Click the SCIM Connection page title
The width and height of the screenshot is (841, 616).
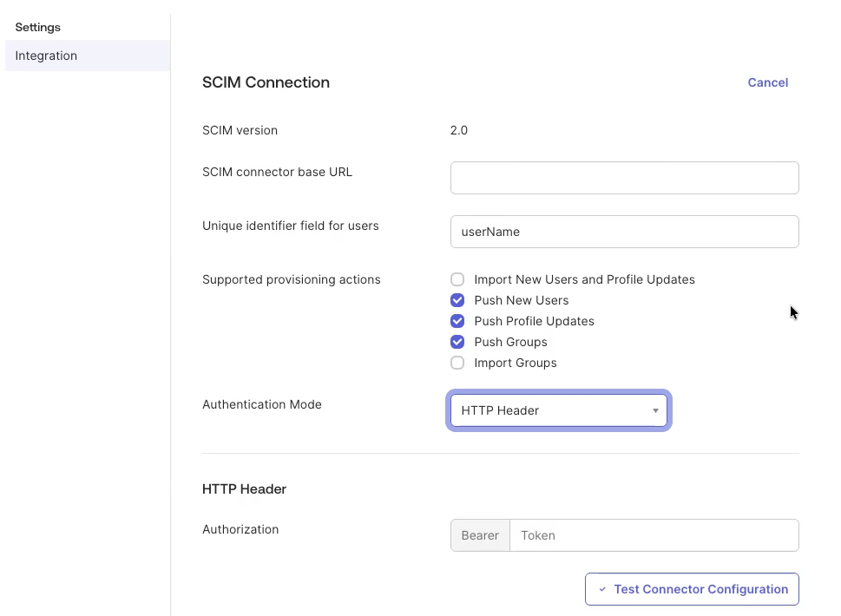[266, 82]
